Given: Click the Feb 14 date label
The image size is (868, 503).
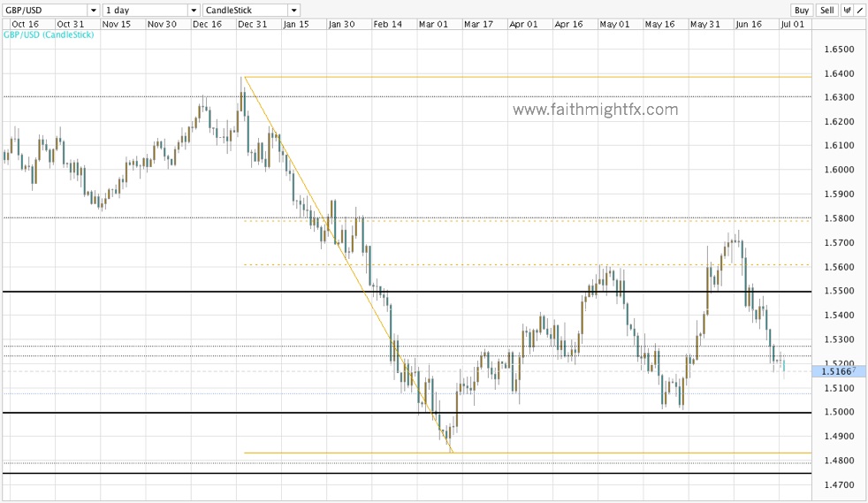Looking at the screenshot, I should (387, 25).
